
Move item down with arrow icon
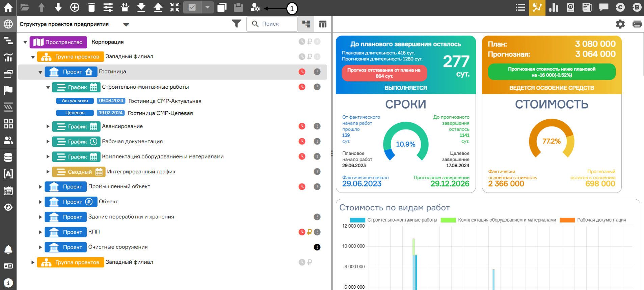pos(58,7)
